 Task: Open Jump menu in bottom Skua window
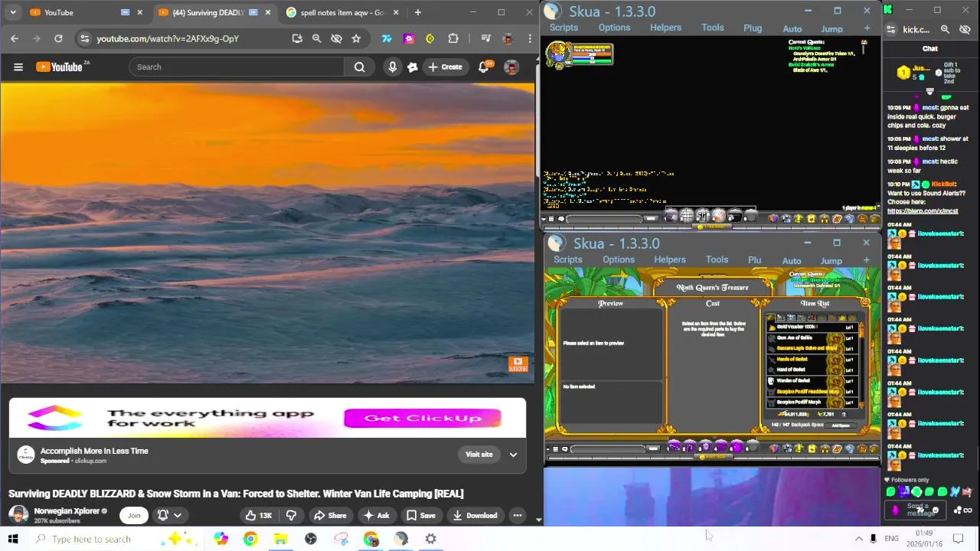tap(831, 260)
